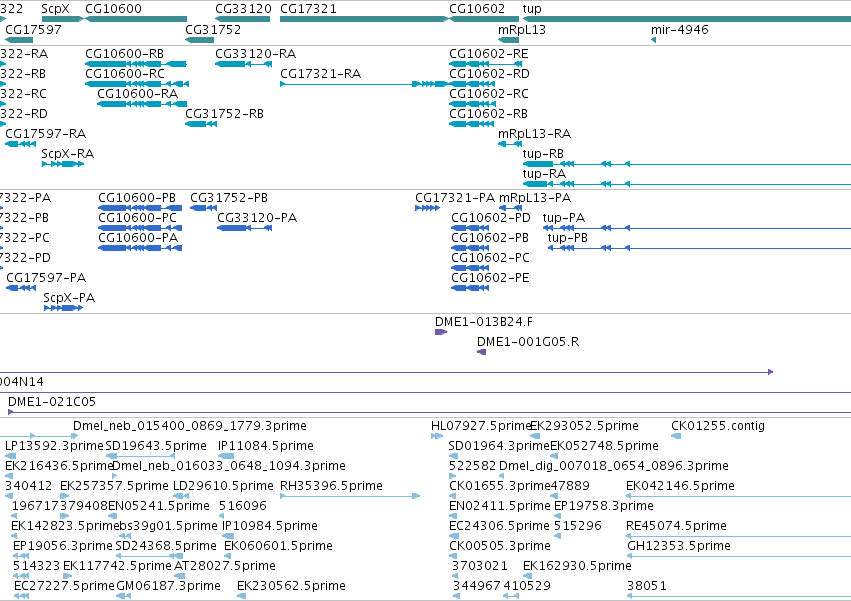Select protein CG10600-PA

click(138, 238)
